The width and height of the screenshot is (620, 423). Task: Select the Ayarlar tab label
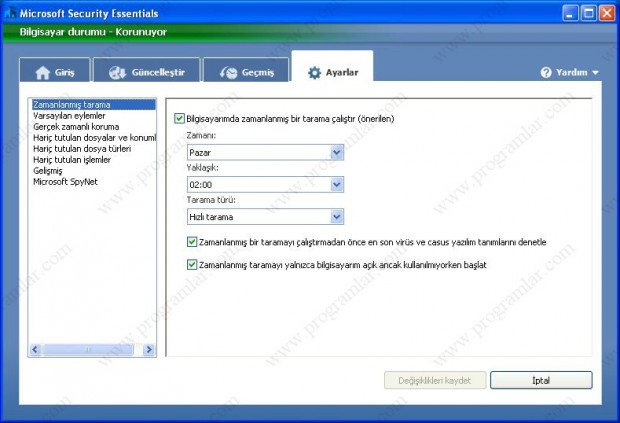(342, 72)
